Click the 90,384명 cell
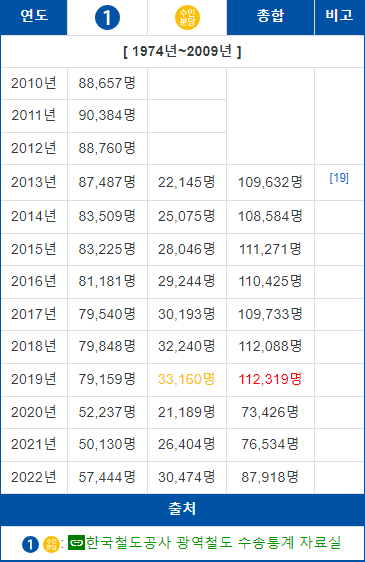This screenshot has width=365, height=562. (107, 115)
